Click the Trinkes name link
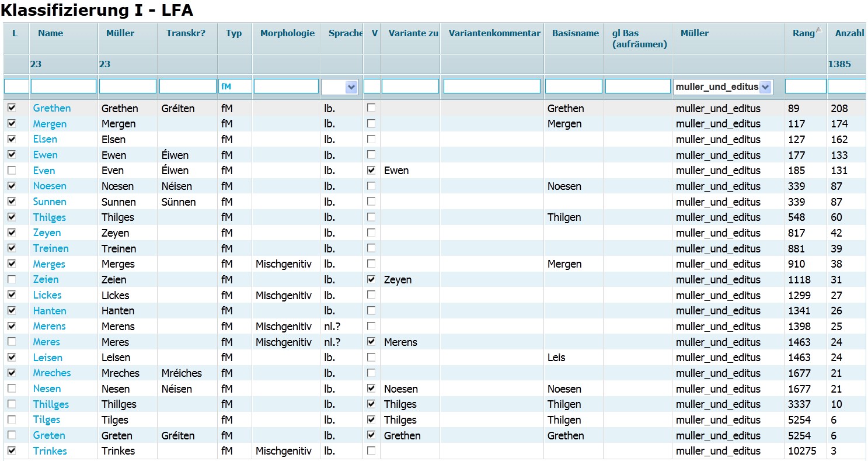 click(x=50, y=451)
